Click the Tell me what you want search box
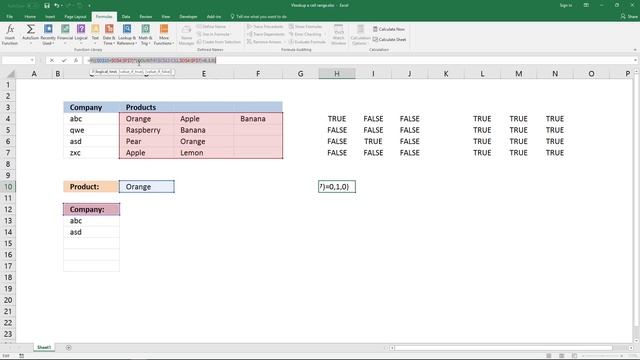This screenshot has width=640, height=360. coord(259,17)
